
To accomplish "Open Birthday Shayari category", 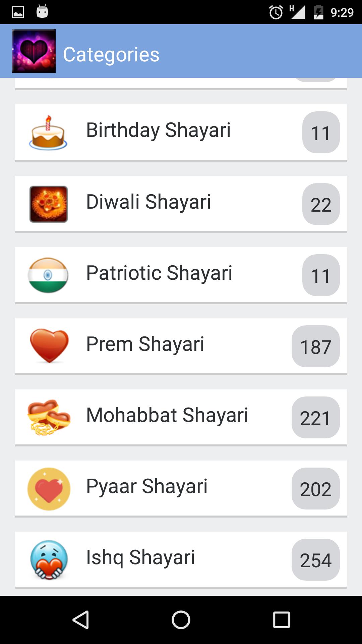I will coord(159,130).
